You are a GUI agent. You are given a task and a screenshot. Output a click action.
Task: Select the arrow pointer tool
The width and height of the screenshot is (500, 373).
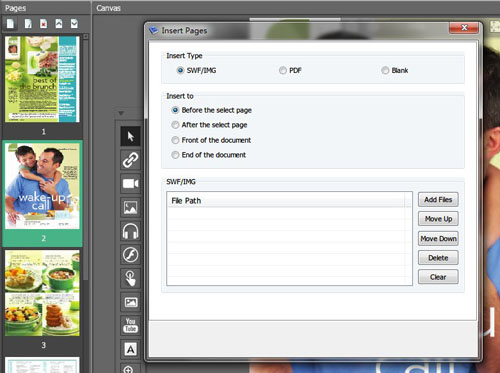tap(130, 136)
